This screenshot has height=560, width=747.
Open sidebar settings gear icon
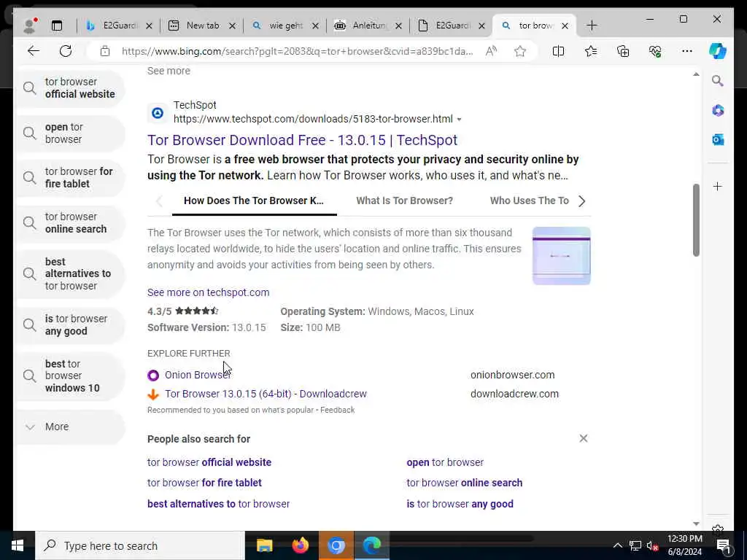pyautogui.click(x=718, y=529)
